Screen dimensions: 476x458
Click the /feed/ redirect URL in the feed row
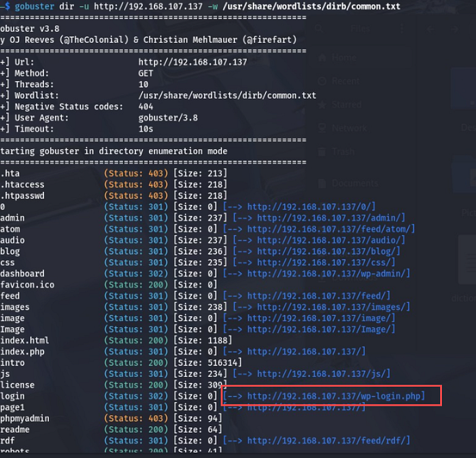(x=317, y=296)
